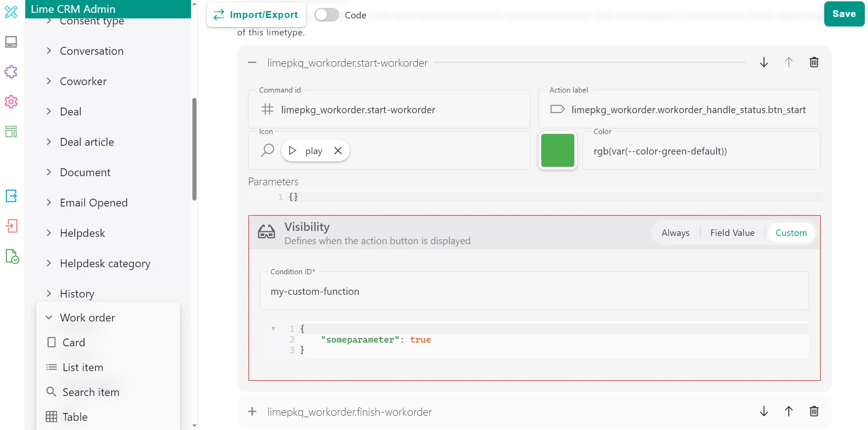This screenshot has width=868, height=430.
Task: Set visibility to Field Value
Action: click(732, 233)
